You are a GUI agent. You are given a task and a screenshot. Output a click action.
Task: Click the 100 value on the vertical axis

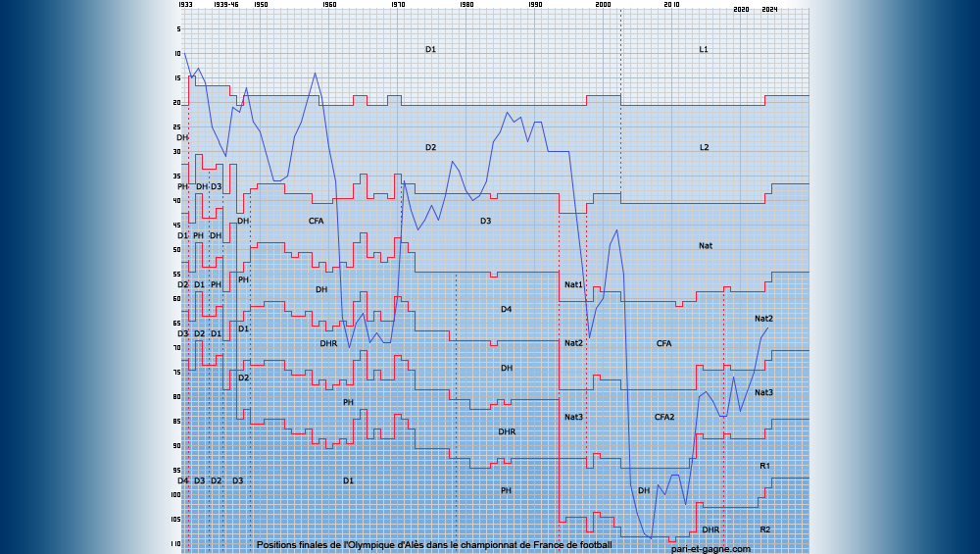[x=175, y=494]
